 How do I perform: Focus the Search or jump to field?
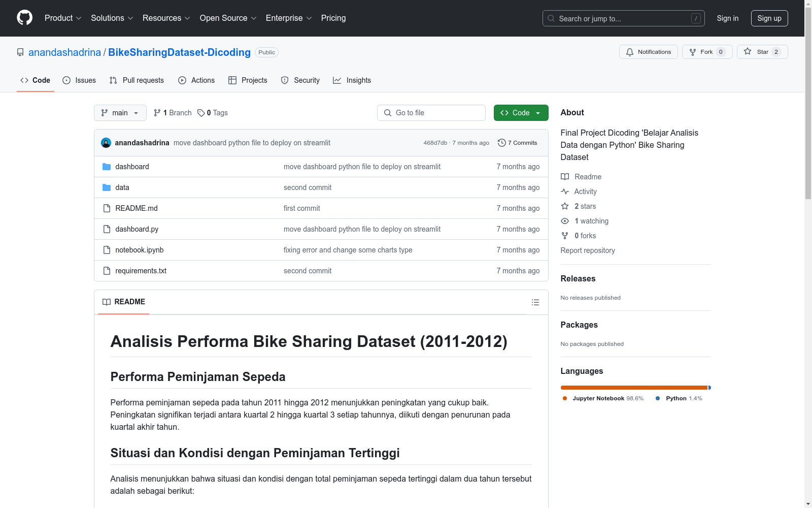pyautogui.click(x=624, y=18)
